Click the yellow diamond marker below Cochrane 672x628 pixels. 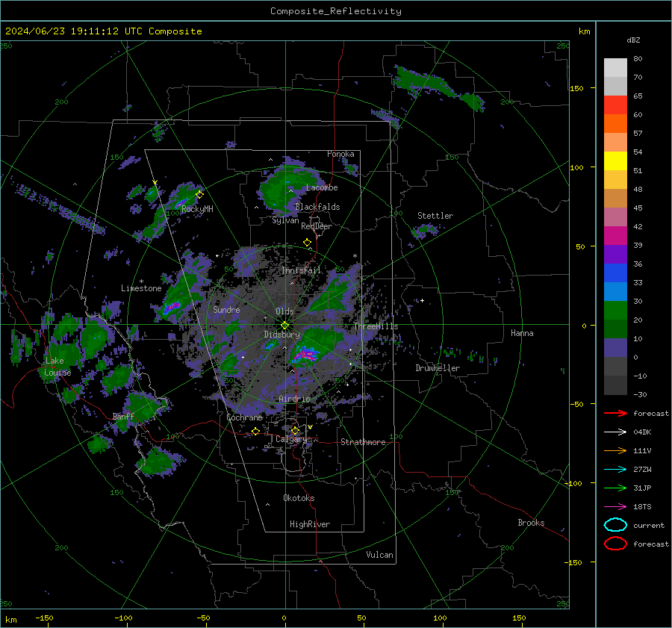click(255, 431)
